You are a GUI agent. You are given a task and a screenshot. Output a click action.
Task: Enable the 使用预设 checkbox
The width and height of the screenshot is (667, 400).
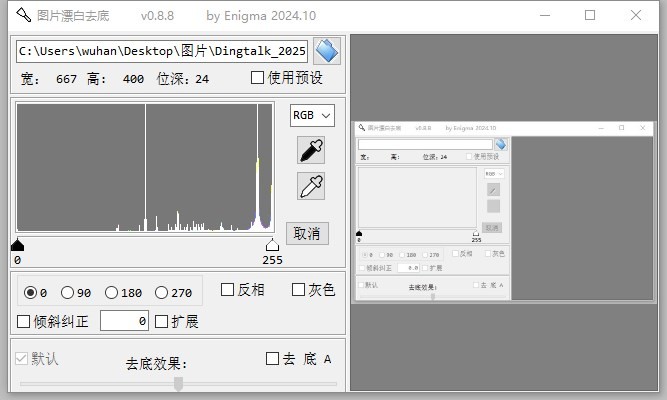pos(257,78)
